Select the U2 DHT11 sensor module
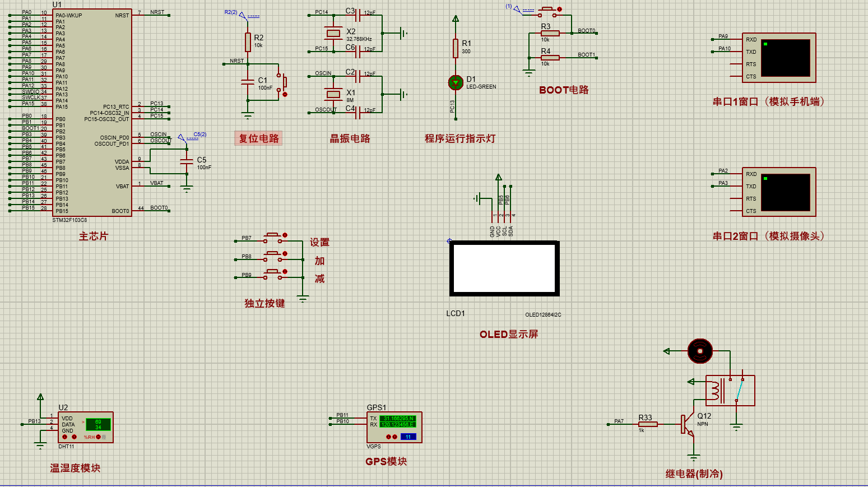The image size is (868, 487). [85, 428]
